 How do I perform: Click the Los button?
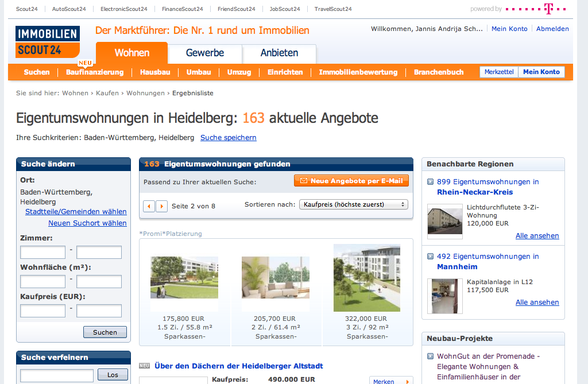[113, 375]
